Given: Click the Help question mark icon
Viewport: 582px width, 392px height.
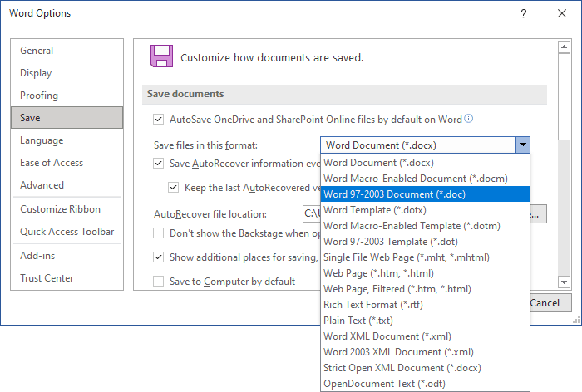Looking at the screenshot, I should coord(523,14).
